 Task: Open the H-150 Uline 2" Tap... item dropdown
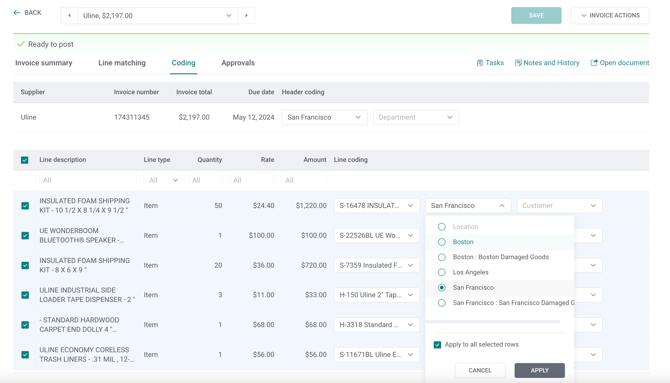pyautogui.click(x=376, y=295)
